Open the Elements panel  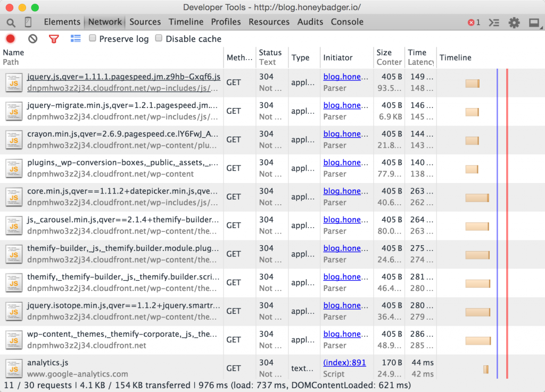pos(62,22)
